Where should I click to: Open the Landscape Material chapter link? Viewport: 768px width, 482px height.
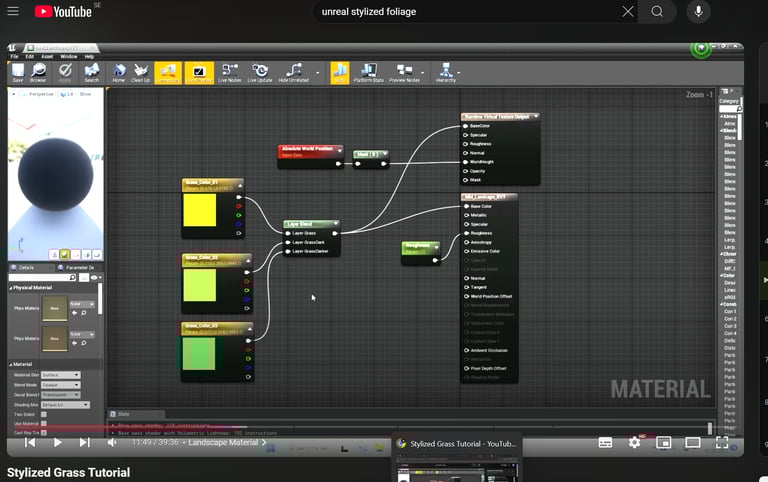pyautogui.click(x=227, y=442)
